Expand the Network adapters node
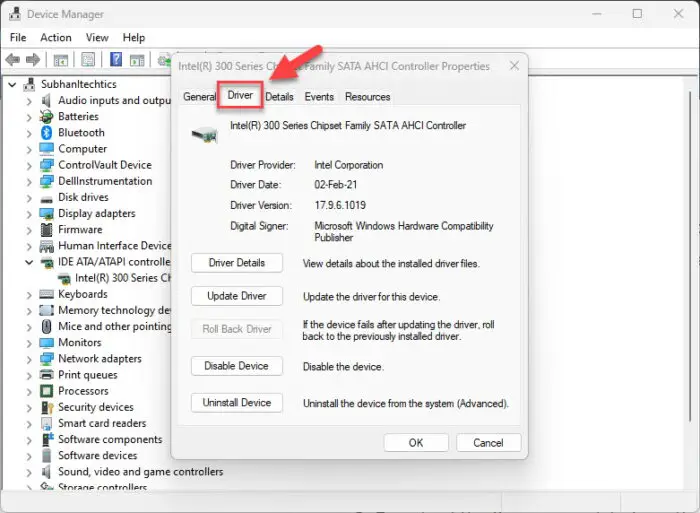700x513 pixels. (x=29, y=359)
